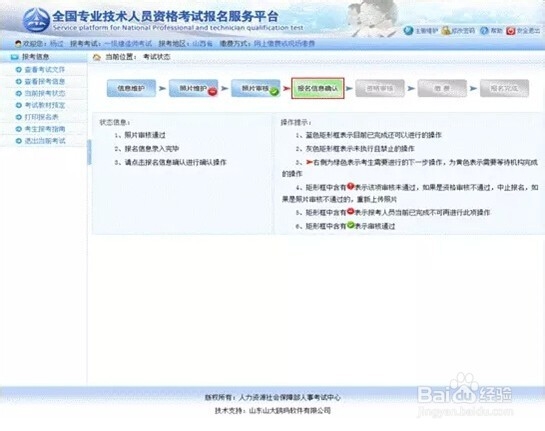Click 退出当前考试 in sidebar
Screen dimensions: 545x431
pos(45,141)
